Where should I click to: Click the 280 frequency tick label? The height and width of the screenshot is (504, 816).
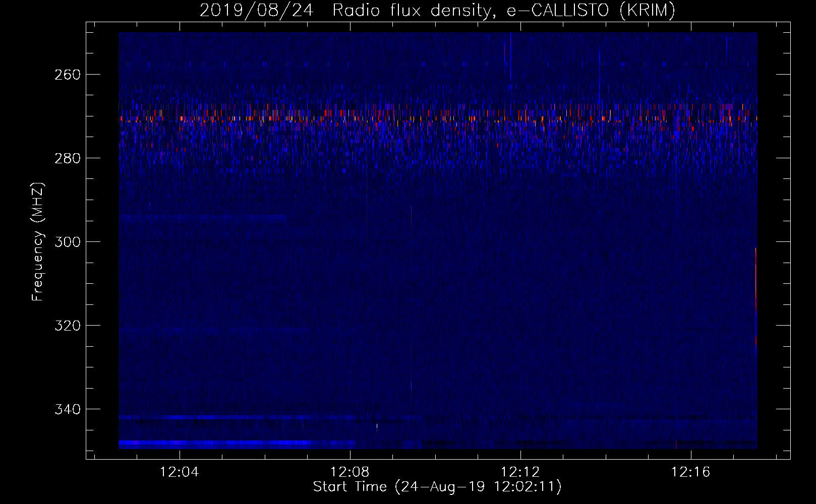[67, 158]
